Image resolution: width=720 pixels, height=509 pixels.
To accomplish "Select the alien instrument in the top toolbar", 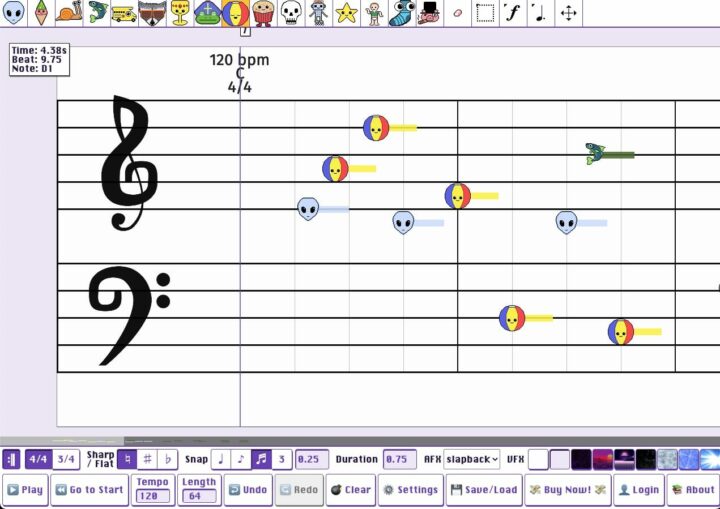I will pos(13,13).
